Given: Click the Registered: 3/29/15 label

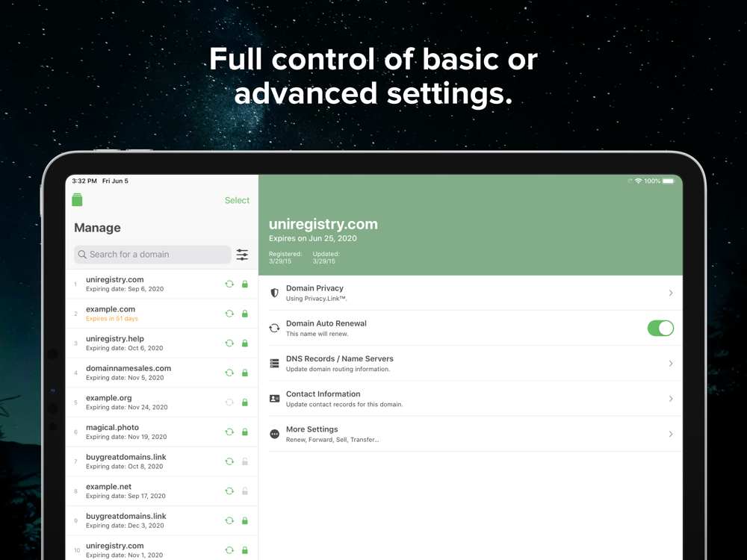Looking at the screenshot, I should coord(285,258).
